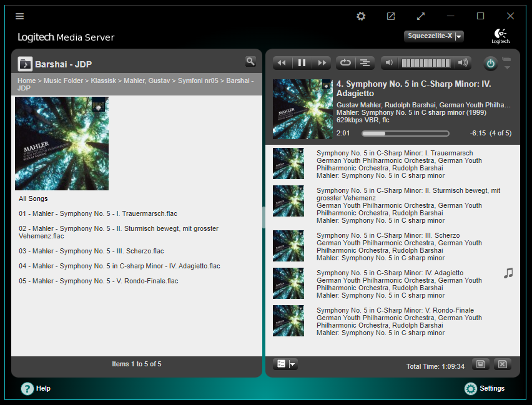Toggle remaining time display -6:15
532x405 pixels.
[478, 134]
